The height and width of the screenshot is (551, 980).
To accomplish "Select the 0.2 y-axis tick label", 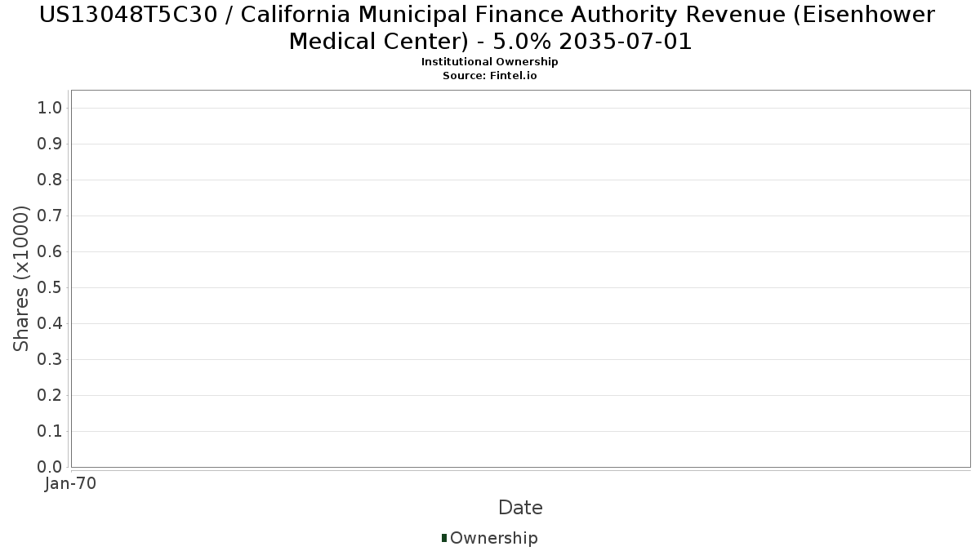I will coord(50,395).
